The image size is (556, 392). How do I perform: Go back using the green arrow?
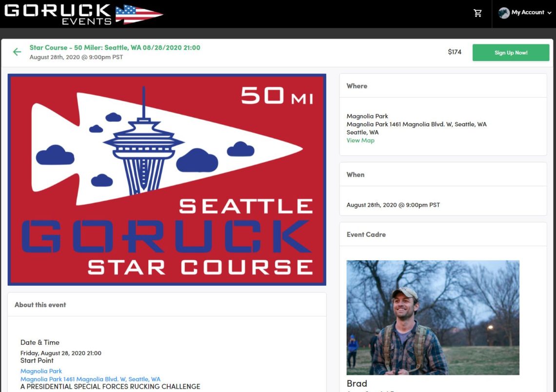17,52
